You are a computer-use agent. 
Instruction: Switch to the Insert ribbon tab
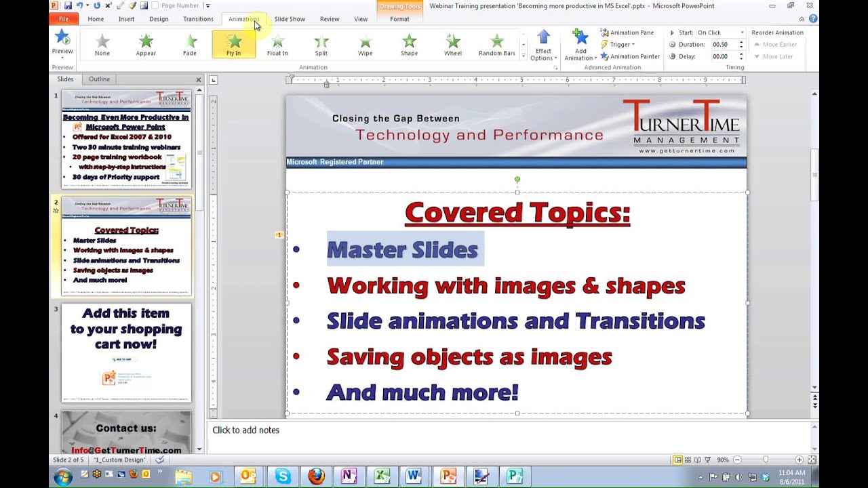pyautogui.click(x=126, y=19)
